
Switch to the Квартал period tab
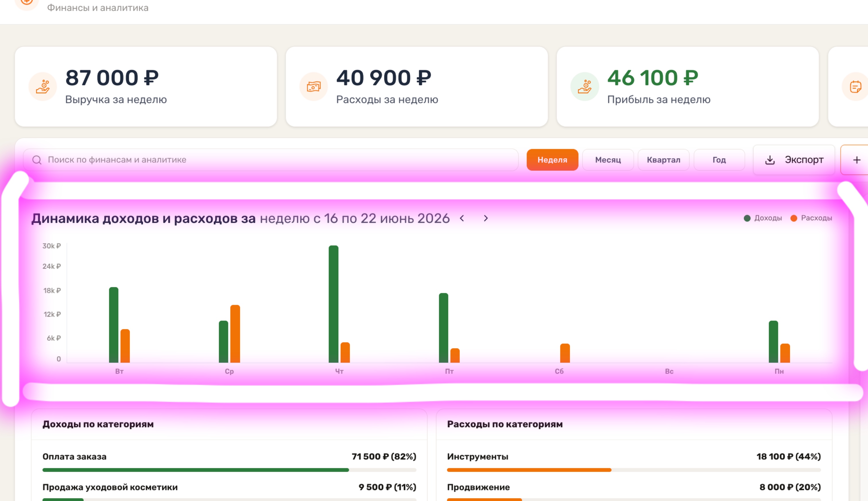664,160
